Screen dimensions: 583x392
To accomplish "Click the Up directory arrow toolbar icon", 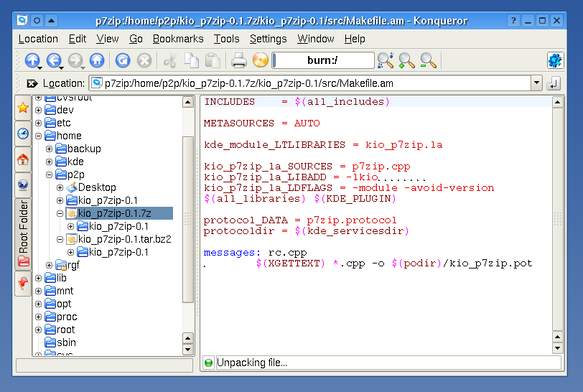I will click(x=32, y=60).
